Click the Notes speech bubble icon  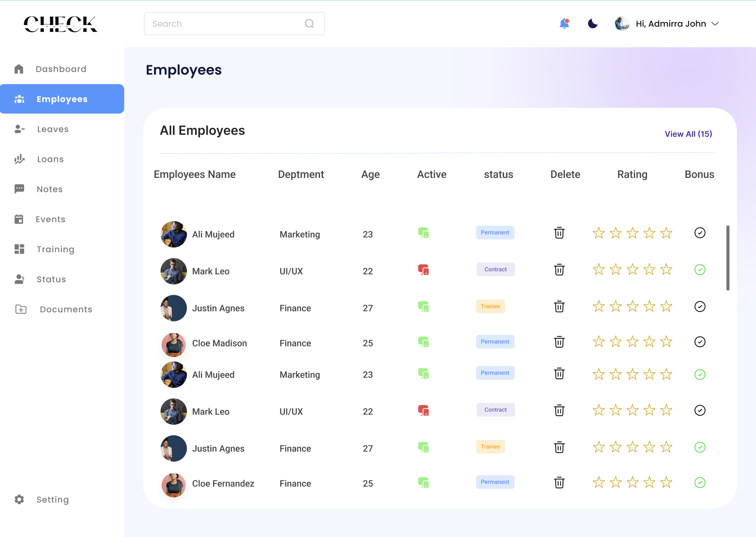[19, 189]
